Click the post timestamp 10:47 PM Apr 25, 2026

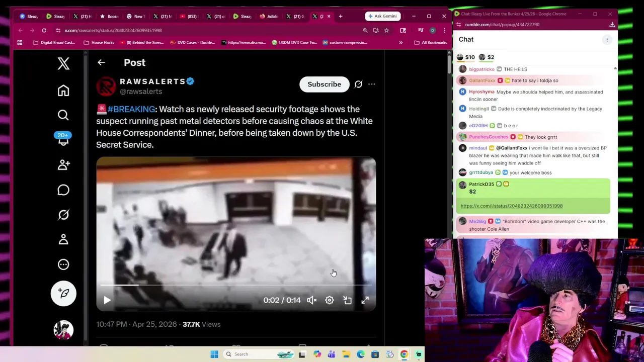136,324
